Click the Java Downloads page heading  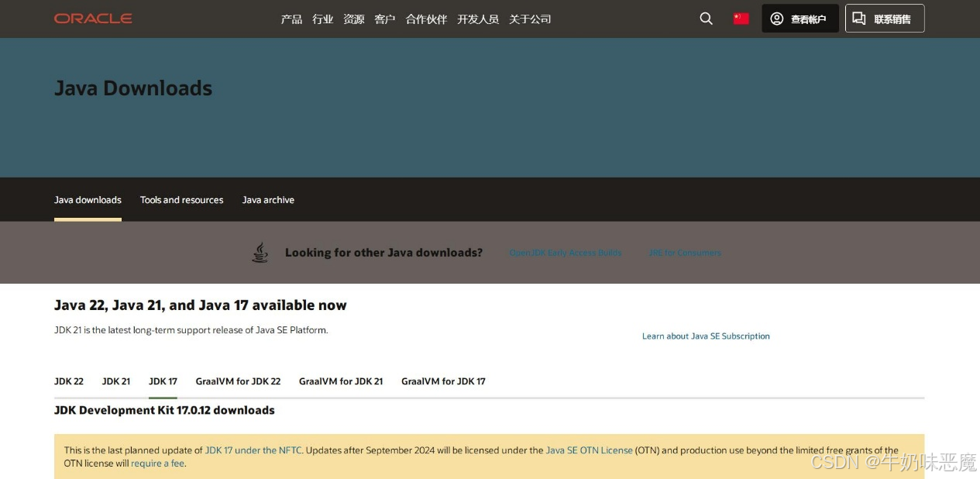133,88
